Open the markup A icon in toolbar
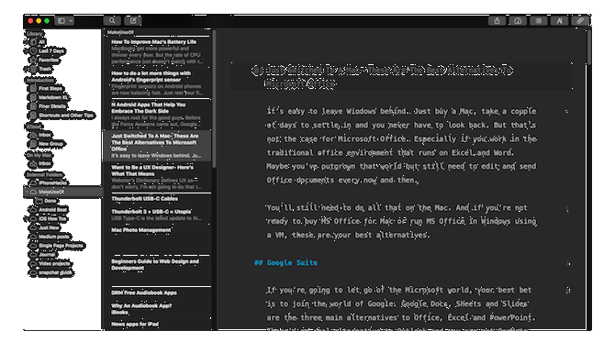Image resolution: width=615 pixels, height=364 pixels. 559,21
